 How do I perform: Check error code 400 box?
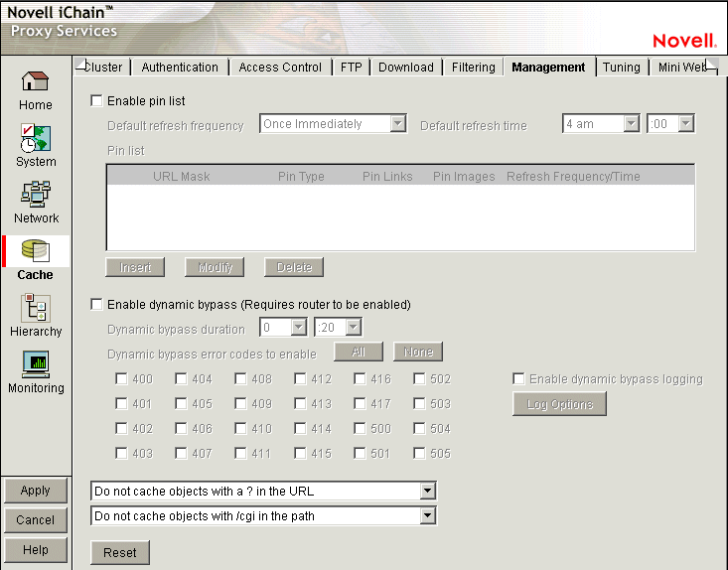point(121,378)
